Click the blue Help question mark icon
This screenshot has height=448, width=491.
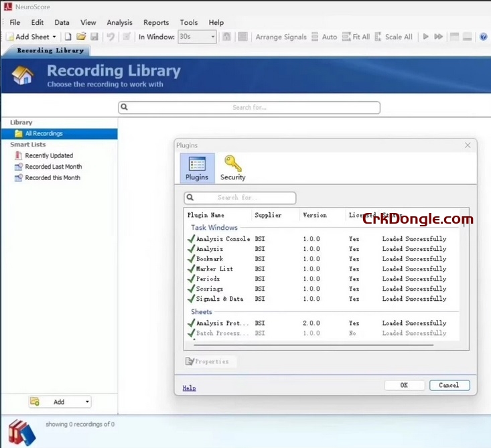(483, 37)
